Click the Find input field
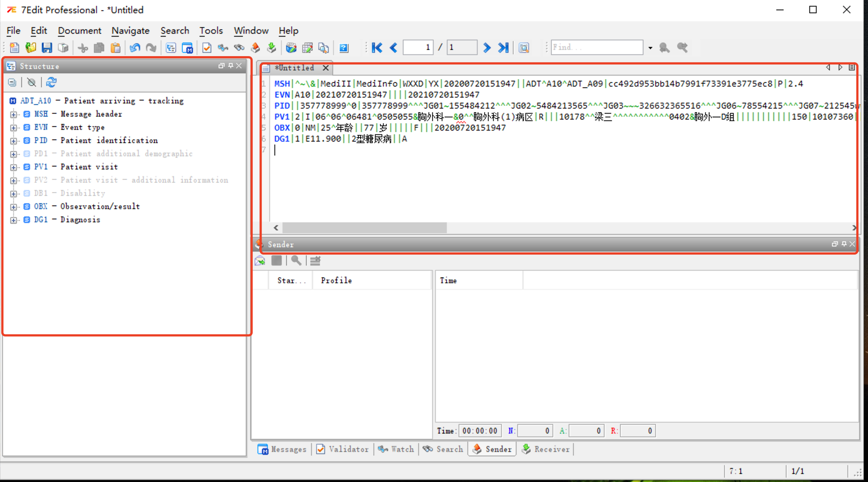Image resolution: width=868 pixels, height=482 pixels. pyautogui.click(x=597, y=47)
